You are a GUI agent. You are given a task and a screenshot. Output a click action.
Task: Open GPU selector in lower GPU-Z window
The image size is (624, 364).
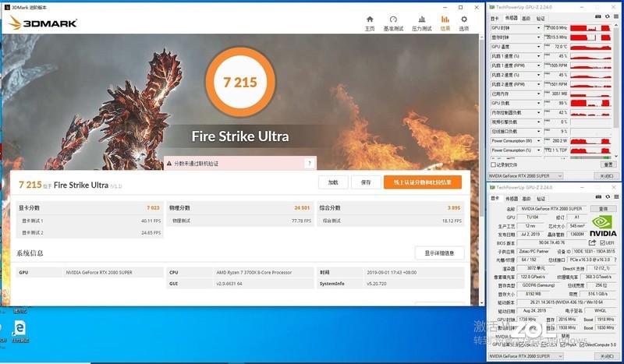pyautogui.click(x=525, y=356)
